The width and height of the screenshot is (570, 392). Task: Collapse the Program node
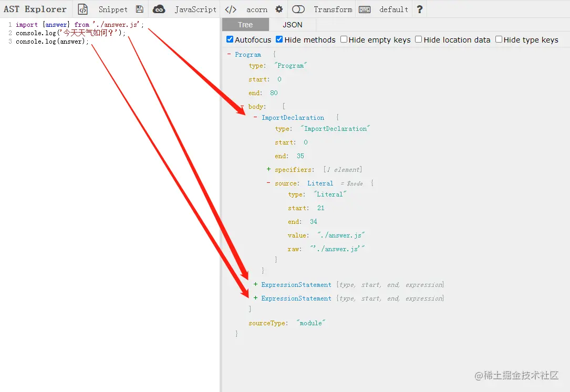229,54
